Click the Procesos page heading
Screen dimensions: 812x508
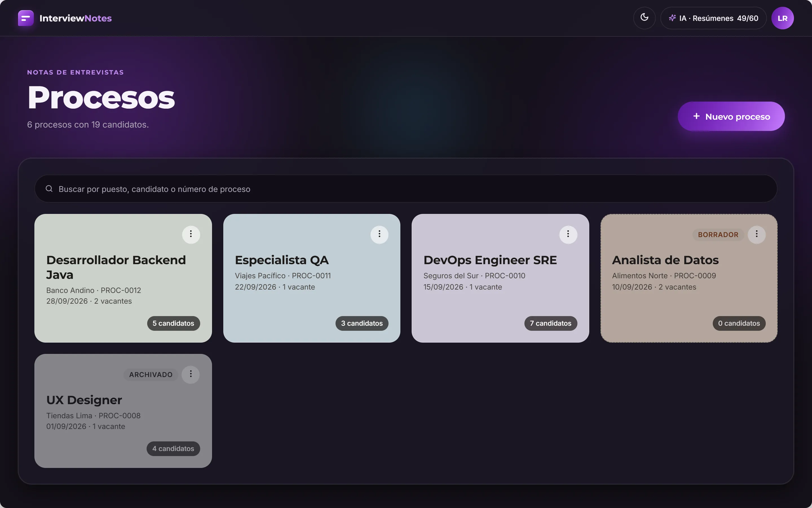pyautogui.click(x=101, y=98)
